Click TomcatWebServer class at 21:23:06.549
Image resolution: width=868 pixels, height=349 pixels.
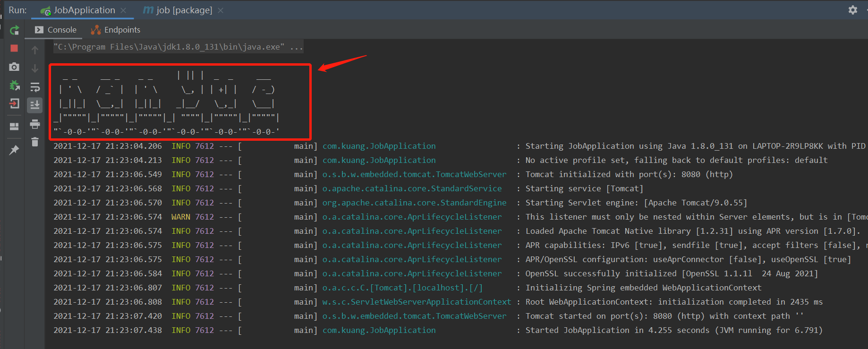pos(415,174)
